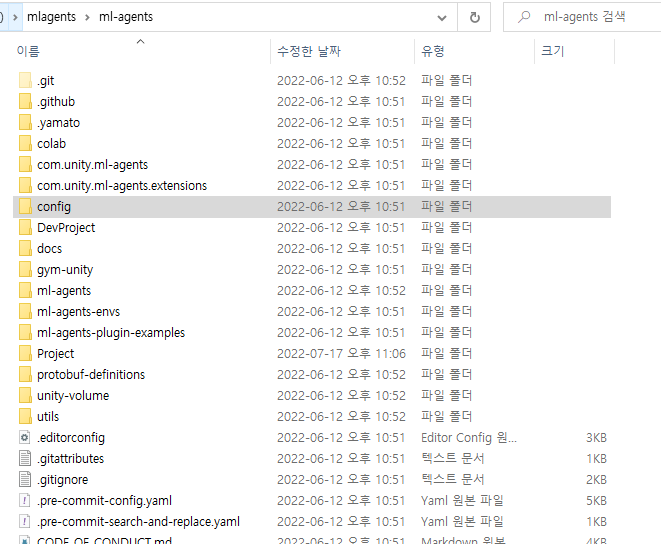Sort by the 이름 column header
661x544 pixels.
[x=28, y=51]
